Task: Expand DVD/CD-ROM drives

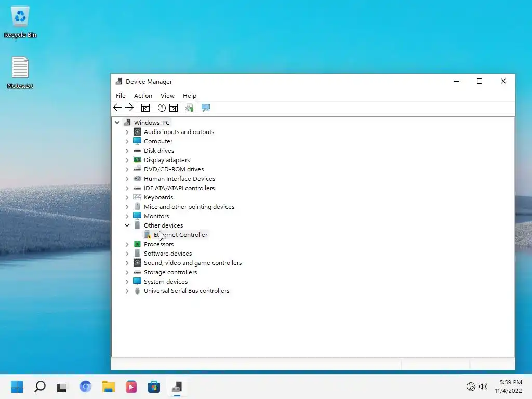Action: pos(127,169)
